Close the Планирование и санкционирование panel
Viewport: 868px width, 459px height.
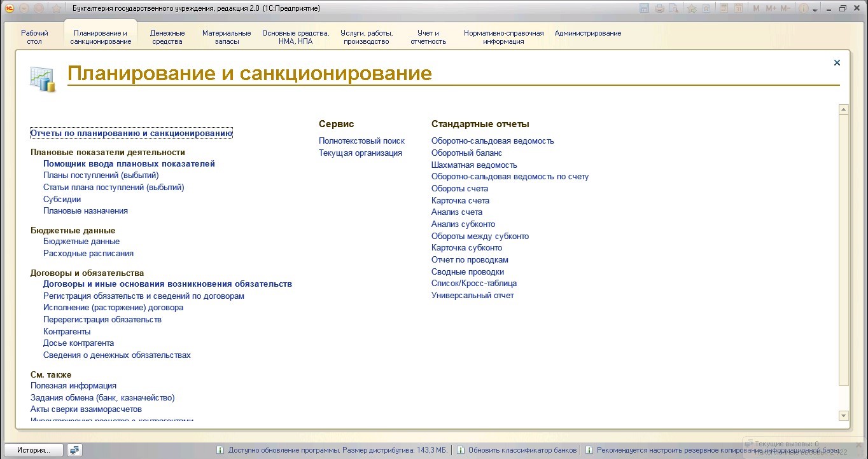coord(837,62)
